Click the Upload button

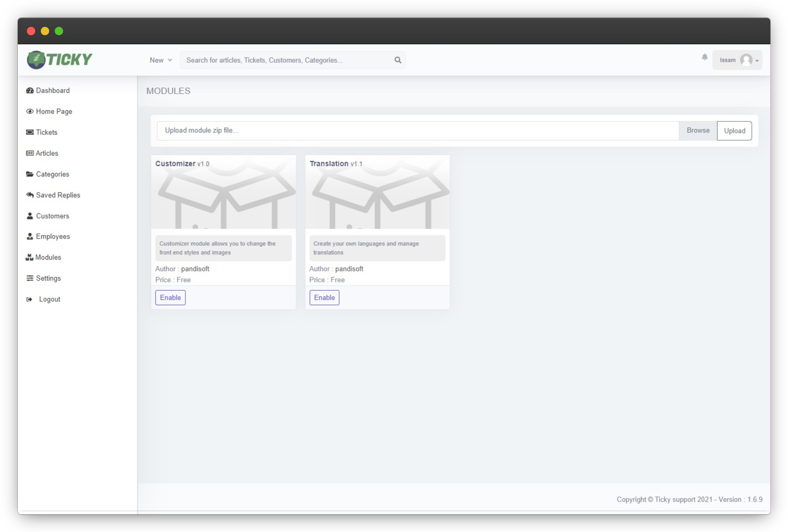pos(734,131)
